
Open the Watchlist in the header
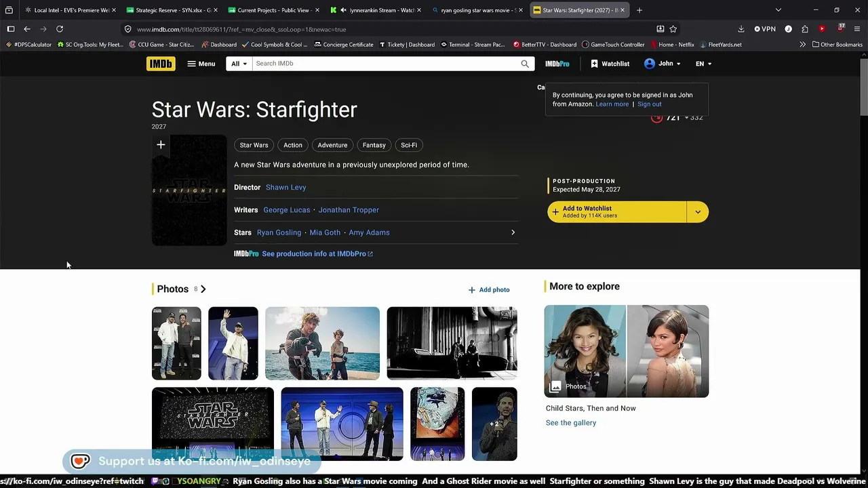[x=610, y=64]
